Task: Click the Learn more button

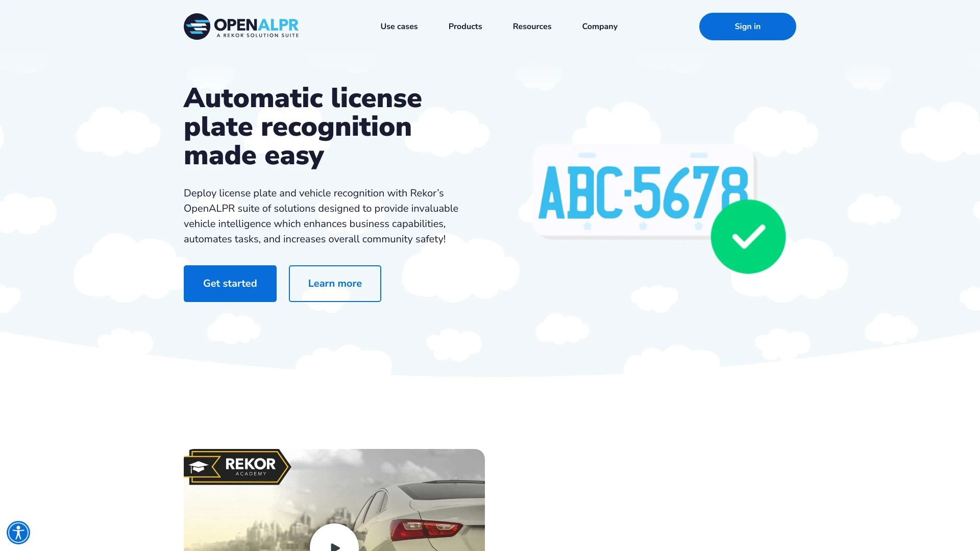Action: [335, 283]
